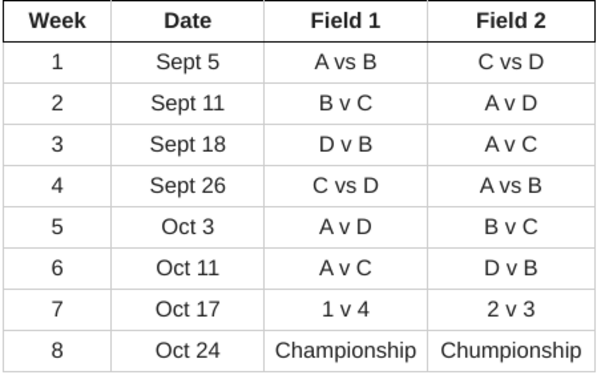The image size is (601, 375).
Task: Select the Oct 24 date cell
Action: click(x=187, y=351)
